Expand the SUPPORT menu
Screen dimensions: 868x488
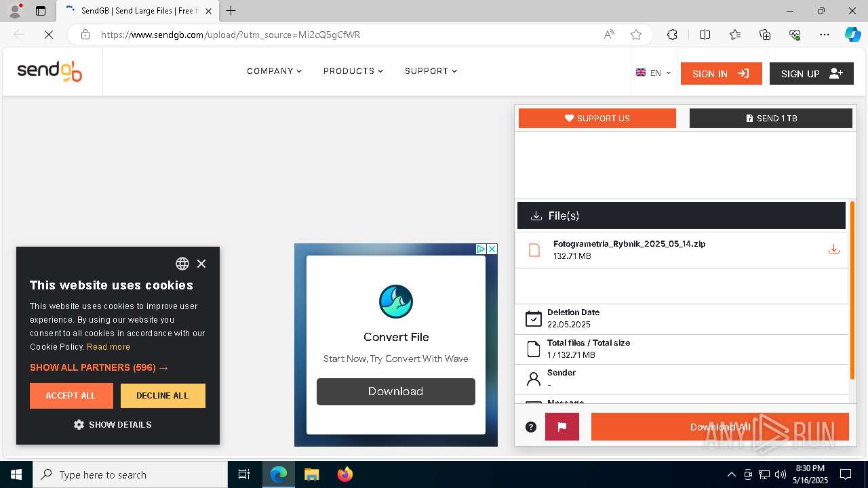[431, 71]
